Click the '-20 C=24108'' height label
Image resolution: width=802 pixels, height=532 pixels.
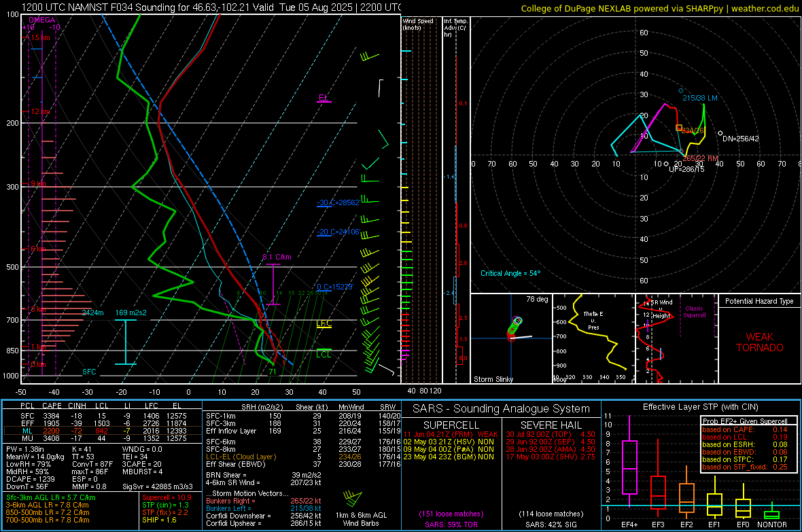(338, 232)
